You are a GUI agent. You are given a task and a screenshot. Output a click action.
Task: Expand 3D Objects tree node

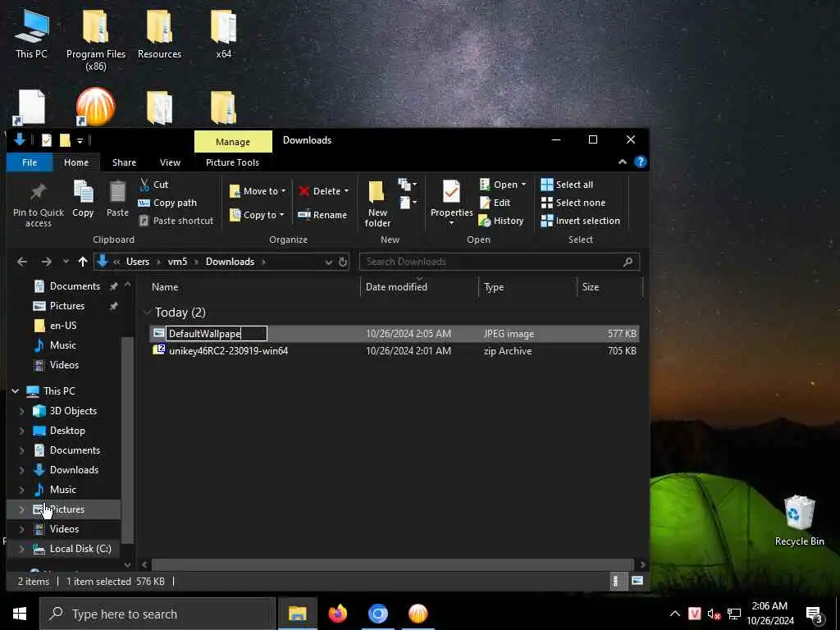[x=21, y=412]
